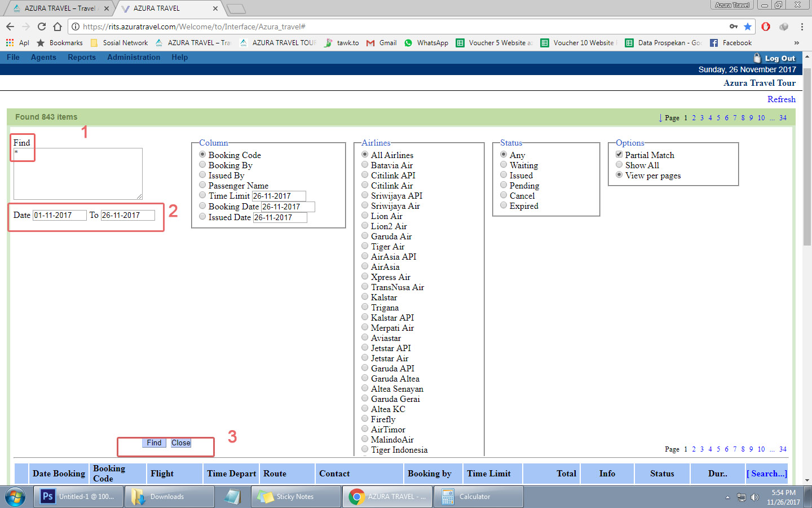Open the File menu
Image resolution: width=812 pixels, height=508 pixels.
point(13,57)
